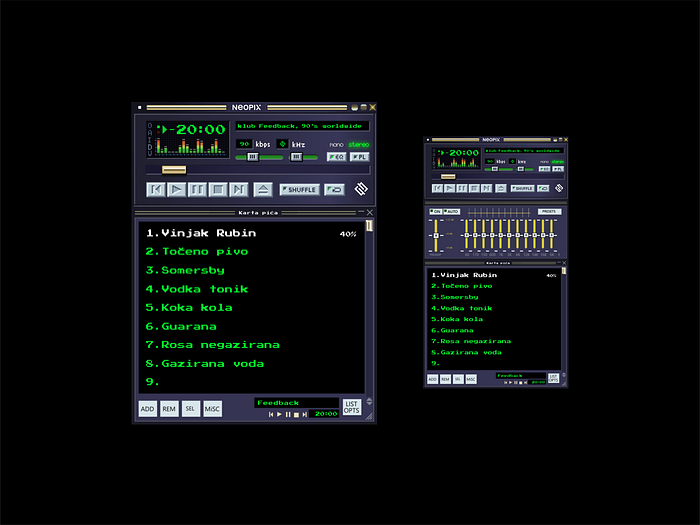The image size is (700, 525).
Task: Click the Eject button in large player
Action: point(263,190)
